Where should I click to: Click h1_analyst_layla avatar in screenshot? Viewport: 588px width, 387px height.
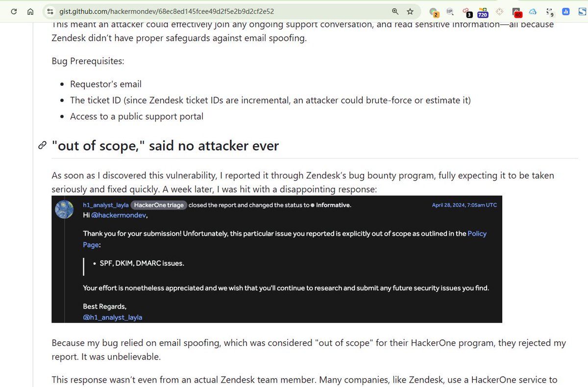click(x=64, y=209)
